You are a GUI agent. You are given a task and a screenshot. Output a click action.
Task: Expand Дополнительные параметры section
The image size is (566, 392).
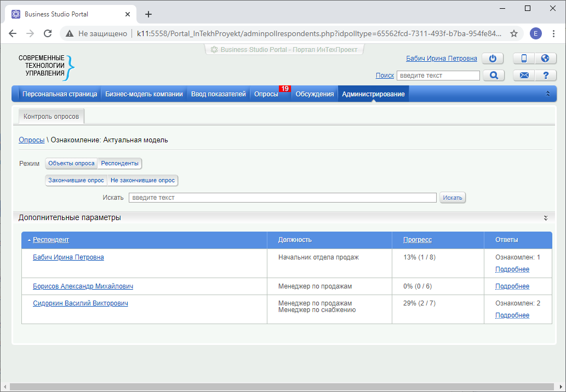tap(545, 218)
